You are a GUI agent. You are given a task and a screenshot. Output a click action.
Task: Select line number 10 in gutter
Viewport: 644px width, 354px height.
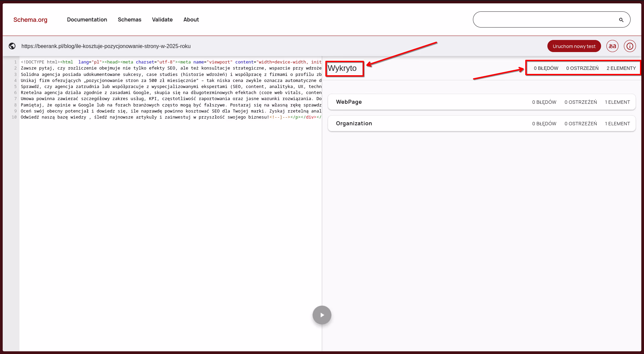pos(14,117)
